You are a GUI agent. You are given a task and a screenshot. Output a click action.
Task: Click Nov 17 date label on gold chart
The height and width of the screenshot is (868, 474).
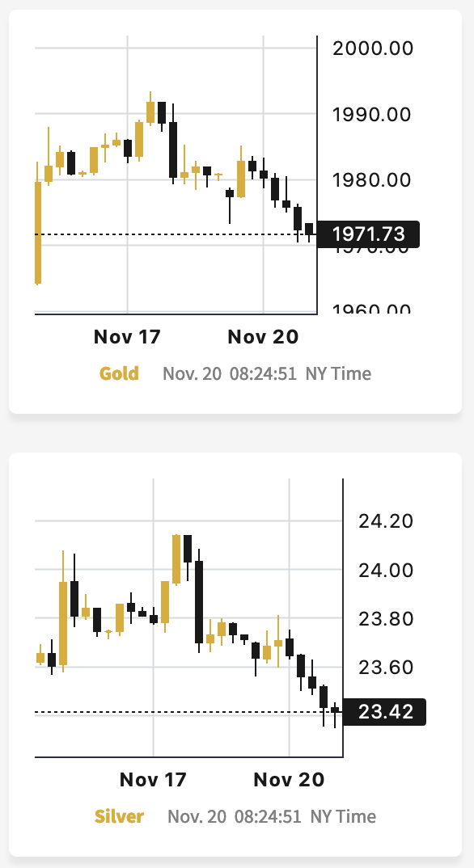point(127,336)
